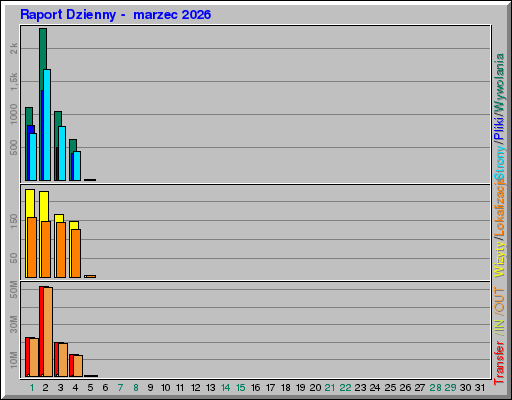Click green day 8 label on x-axis
Viewport: 512px width, 400px height.
(136, 388)
